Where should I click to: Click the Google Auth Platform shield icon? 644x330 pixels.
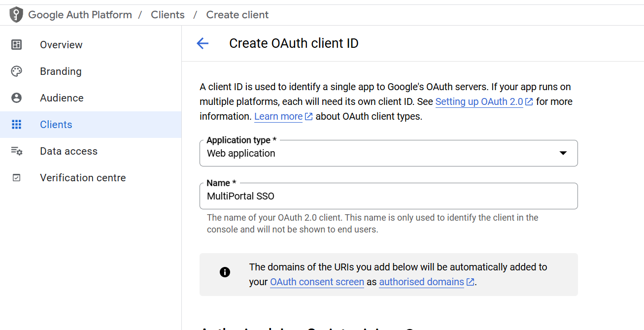click(x=16, y=15)
